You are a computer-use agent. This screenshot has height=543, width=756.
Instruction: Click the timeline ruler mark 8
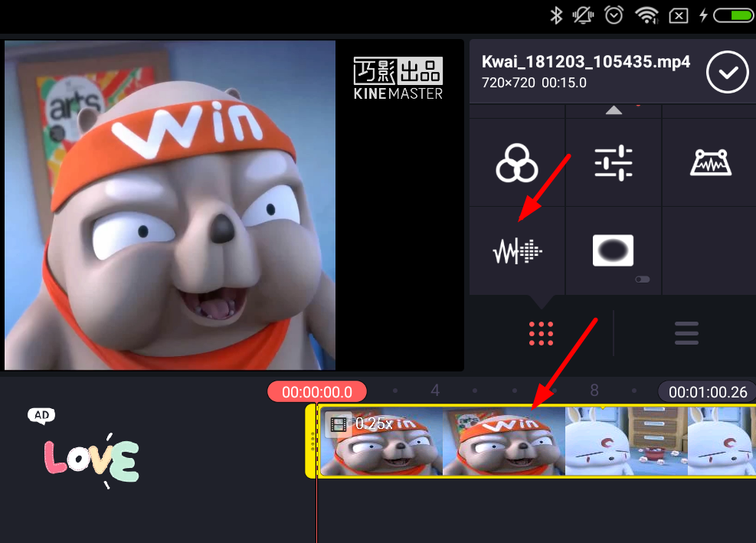594,390
